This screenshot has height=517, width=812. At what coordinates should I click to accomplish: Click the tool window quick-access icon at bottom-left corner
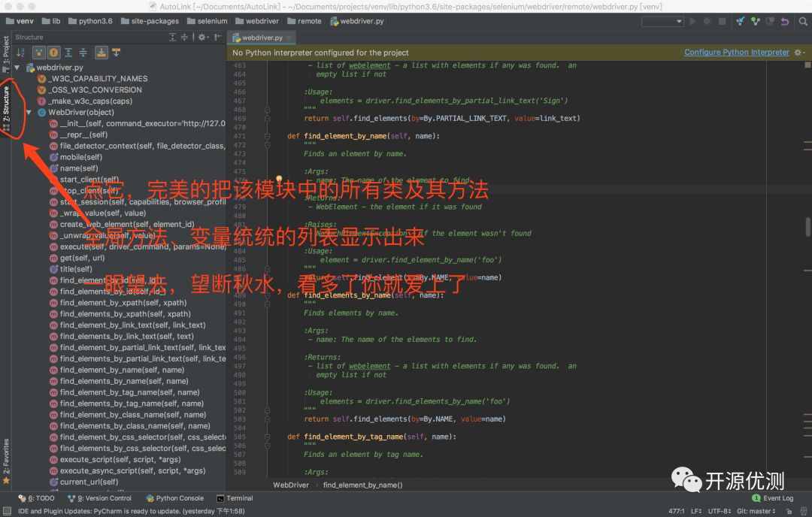click(x=7, y=511)
